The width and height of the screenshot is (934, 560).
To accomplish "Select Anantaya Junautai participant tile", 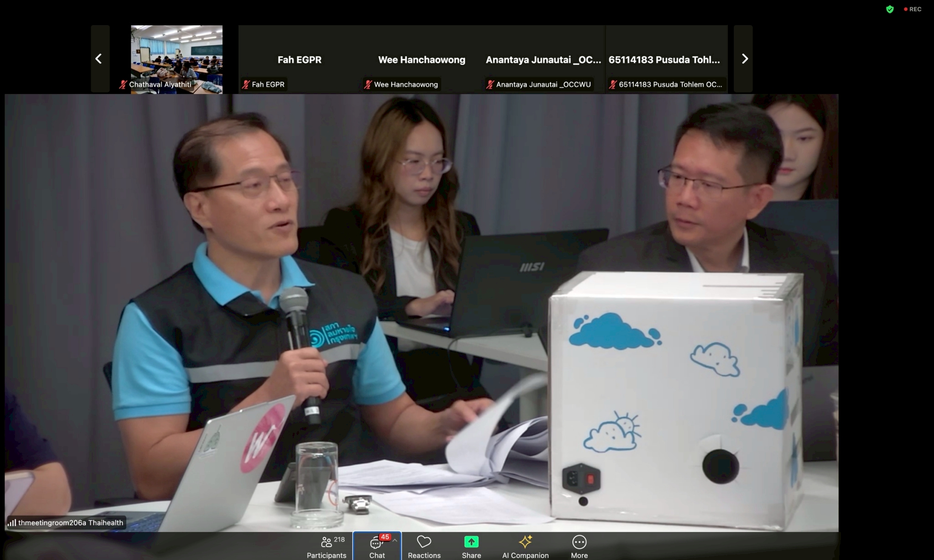I will pos(543,59).
